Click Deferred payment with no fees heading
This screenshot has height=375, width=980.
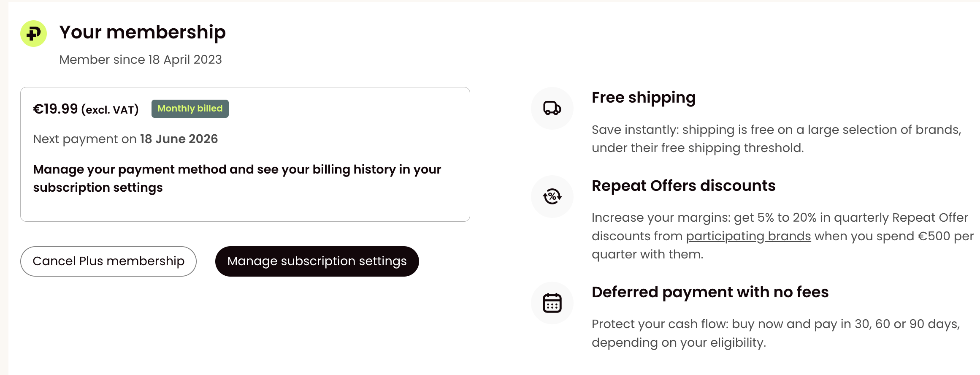click(710, 292)
